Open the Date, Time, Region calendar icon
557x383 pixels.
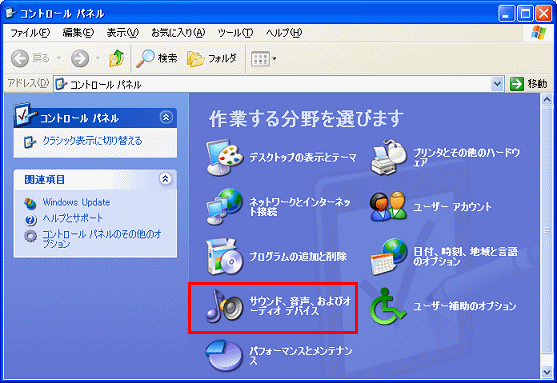[x=389, y=257]
